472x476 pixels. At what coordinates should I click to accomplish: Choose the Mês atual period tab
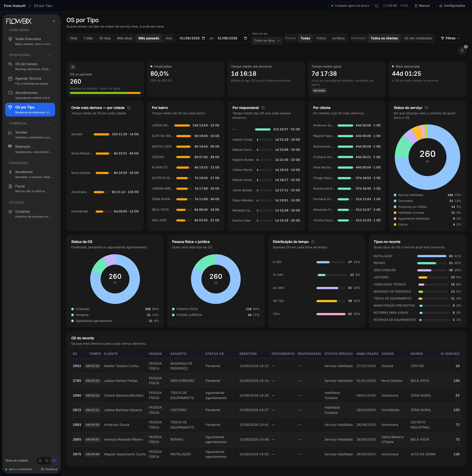click(124, 38)
